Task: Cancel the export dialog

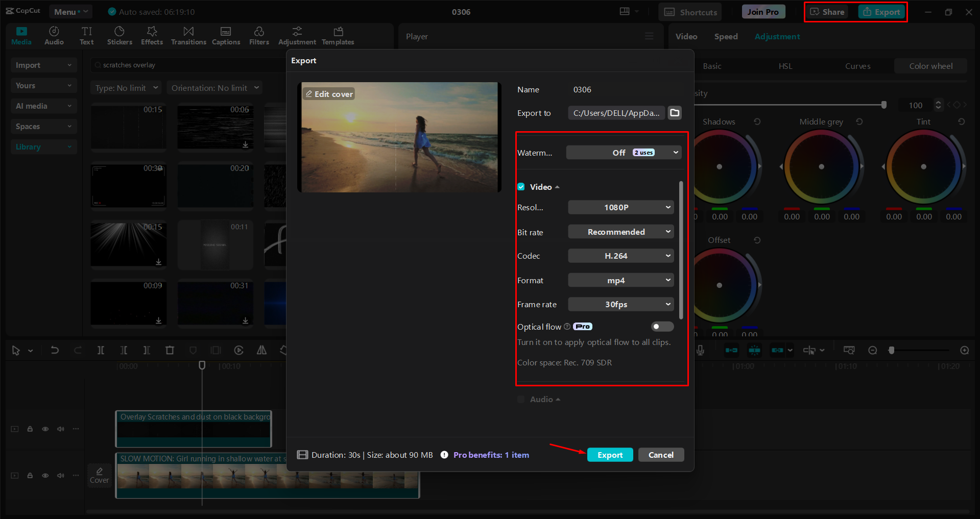Action: click(661, 455)
